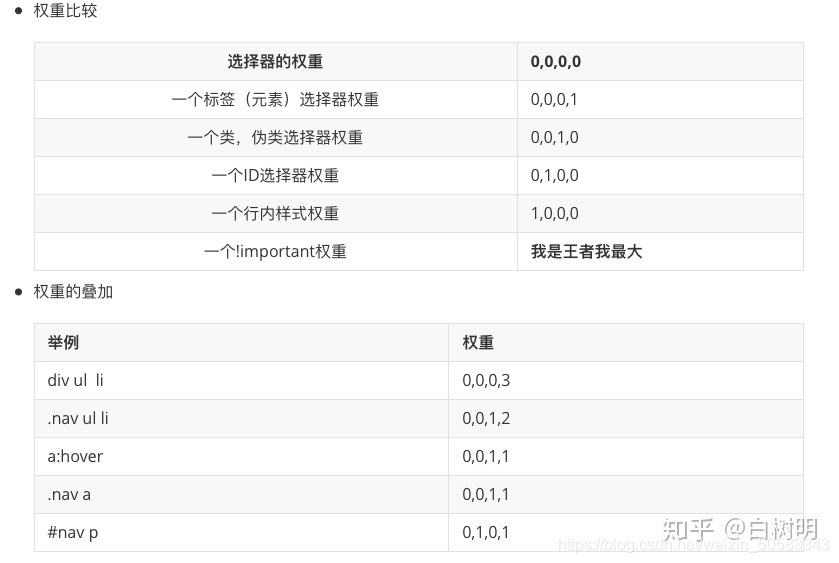The height and width of the screenshot is (563, 839).
Task: Select the 一个行内样式权重 cell
Action: pos(276,214)
